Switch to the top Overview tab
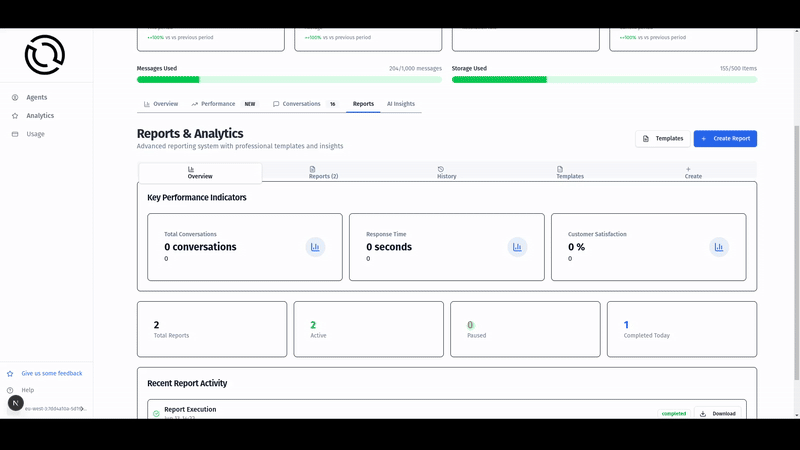 (x=161, y=104)
